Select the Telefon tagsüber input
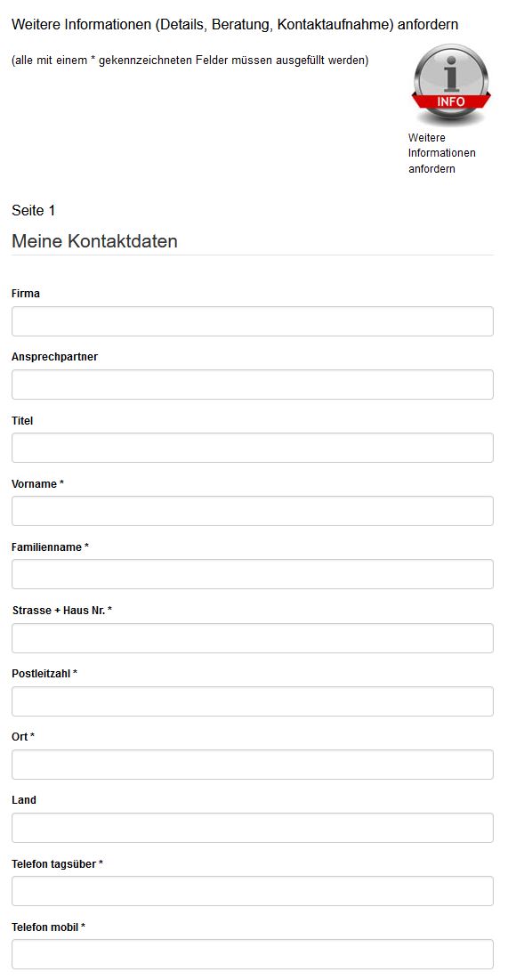508x980 pixels. pyautogui.click(x=253, y=891)
